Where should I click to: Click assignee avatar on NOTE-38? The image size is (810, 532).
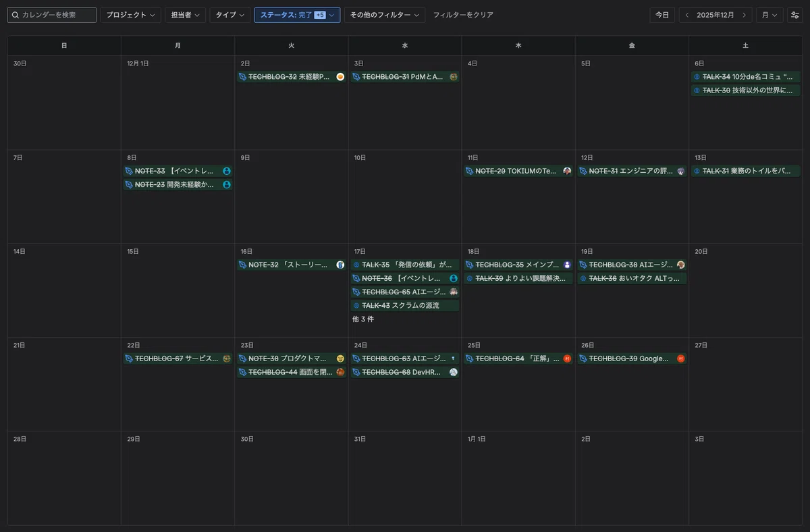340,358
